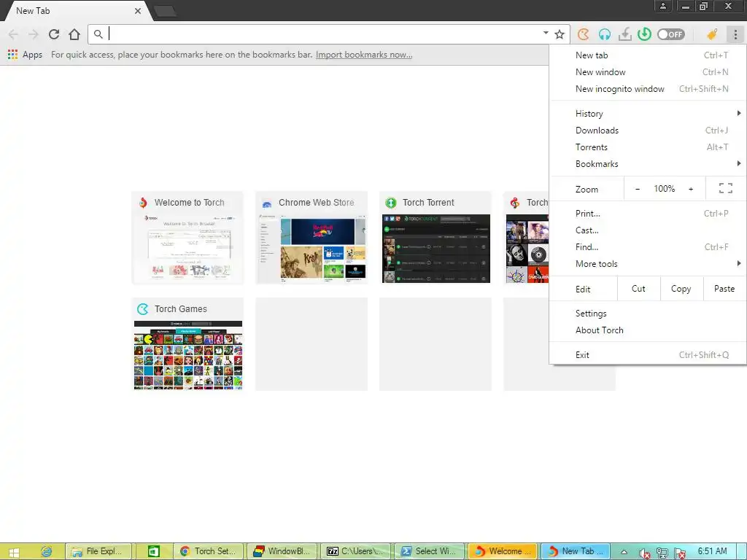
Task: Choose Print... in the menu
Action: [x=648, y=214]
